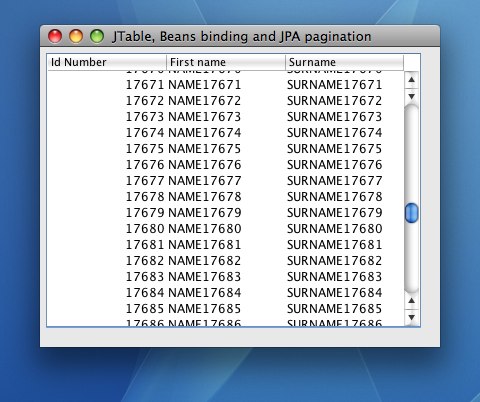Select the id cell 17673
The image size is (480, 402).
click(x=107, y=117)
